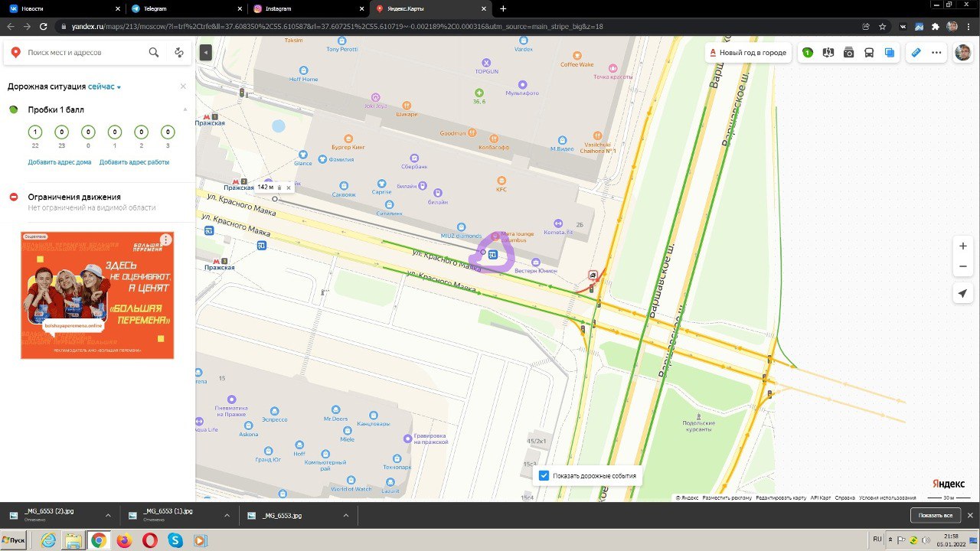Expand options for _MG_6553 (2).jpg download
Viewport: 980px width, 551px height.
point(108,515)
